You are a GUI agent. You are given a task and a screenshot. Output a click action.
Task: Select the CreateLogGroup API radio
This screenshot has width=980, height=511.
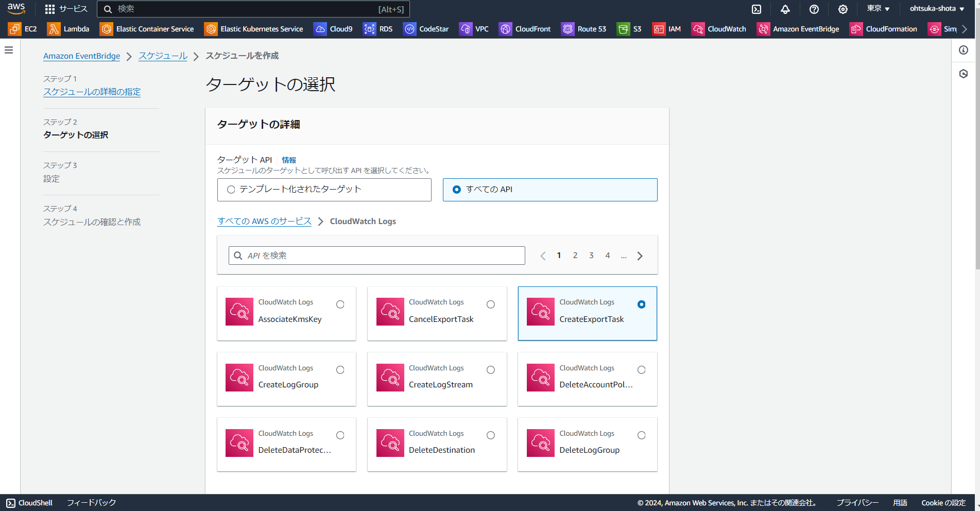coord(340,370)
